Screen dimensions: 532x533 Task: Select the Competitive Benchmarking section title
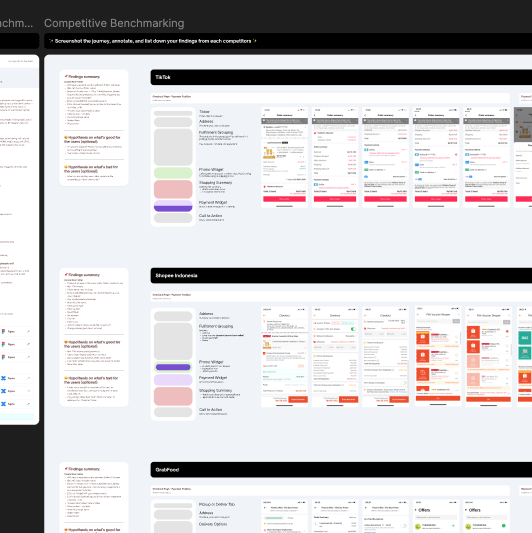click(114, 23)
